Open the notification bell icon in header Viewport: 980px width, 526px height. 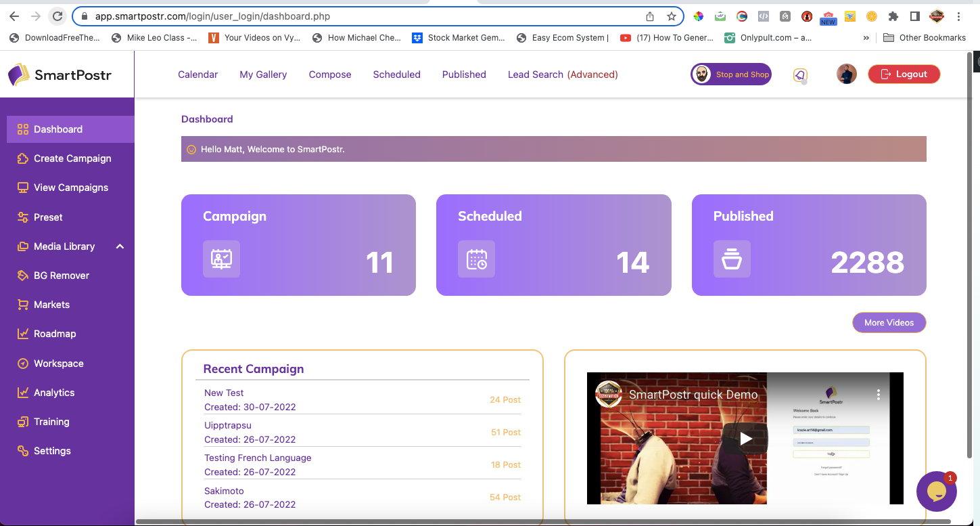(800, 75)
